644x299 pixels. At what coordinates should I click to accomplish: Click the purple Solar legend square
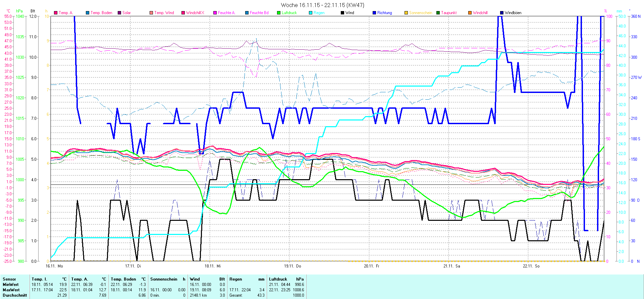[119, 13]
